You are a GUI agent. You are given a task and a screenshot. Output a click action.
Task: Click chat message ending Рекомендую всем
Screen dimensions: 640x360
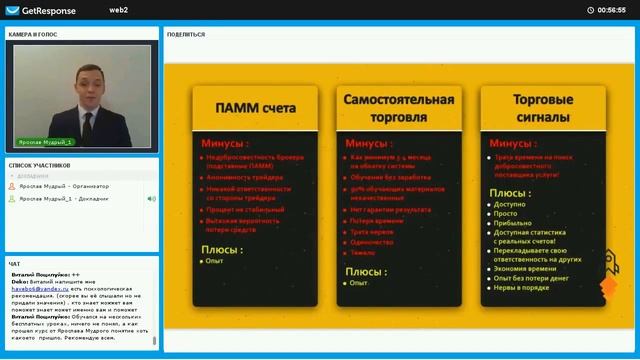(80, 327)
